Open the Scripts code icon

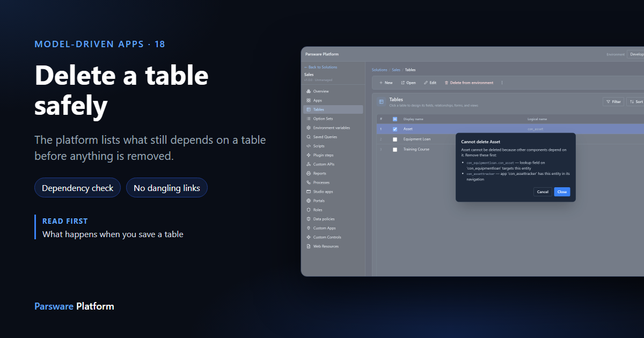point(309,146)
